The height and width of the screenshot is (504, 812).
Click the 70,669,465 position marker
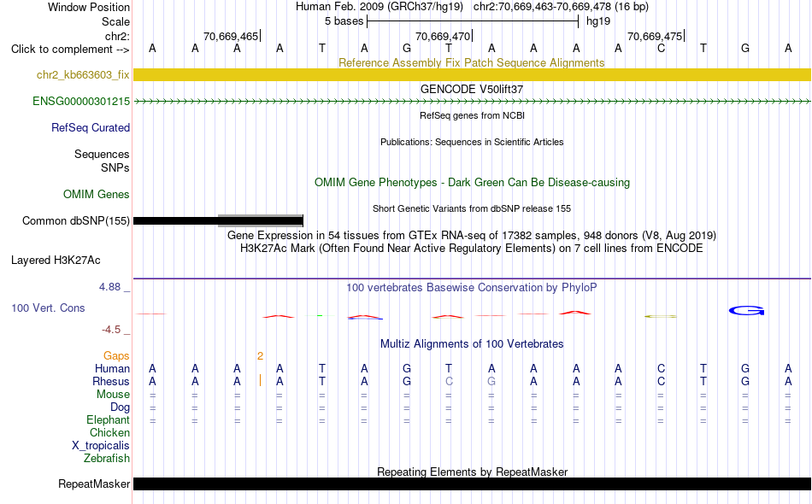tap(231, 36)
